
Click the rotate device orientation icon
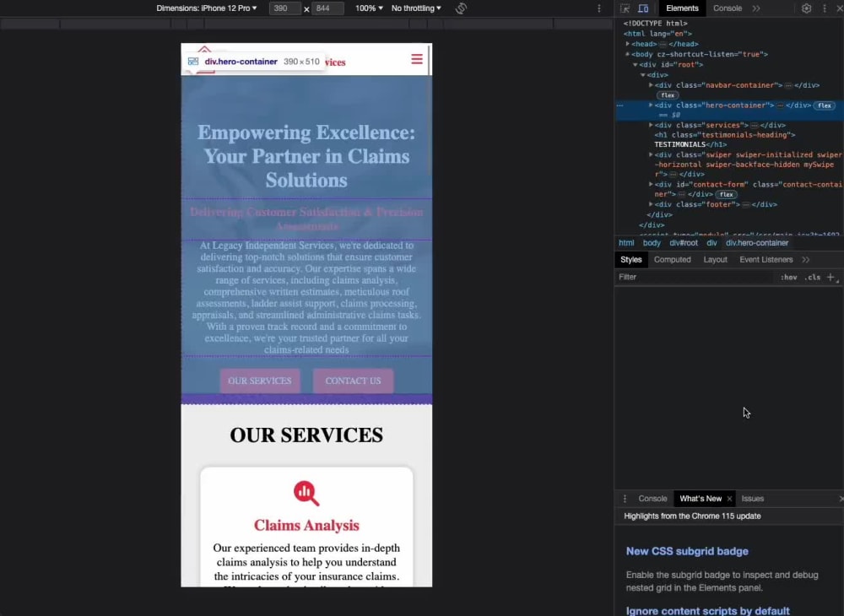click(461, 8)
